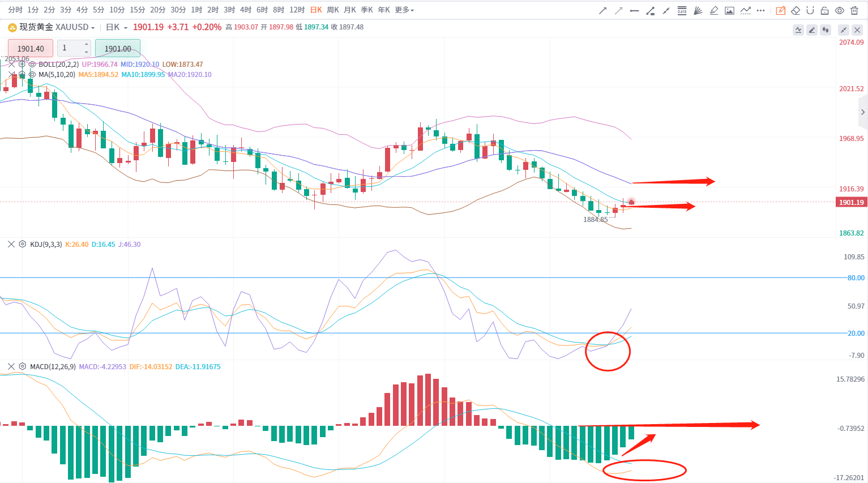Remove the KDJ indicator with its X
Screen dimensions: 868x483
[x=11, y=245]
